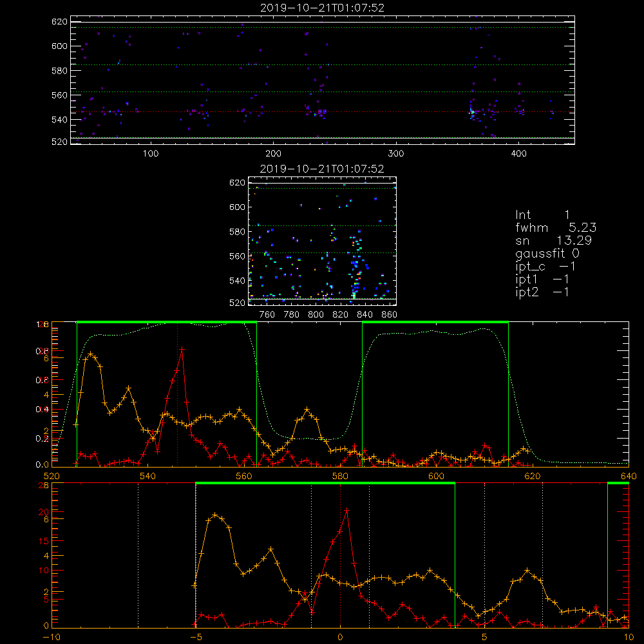
Task: Click the timestamp title above the wide top plot
Action: [x=322, y=8]
